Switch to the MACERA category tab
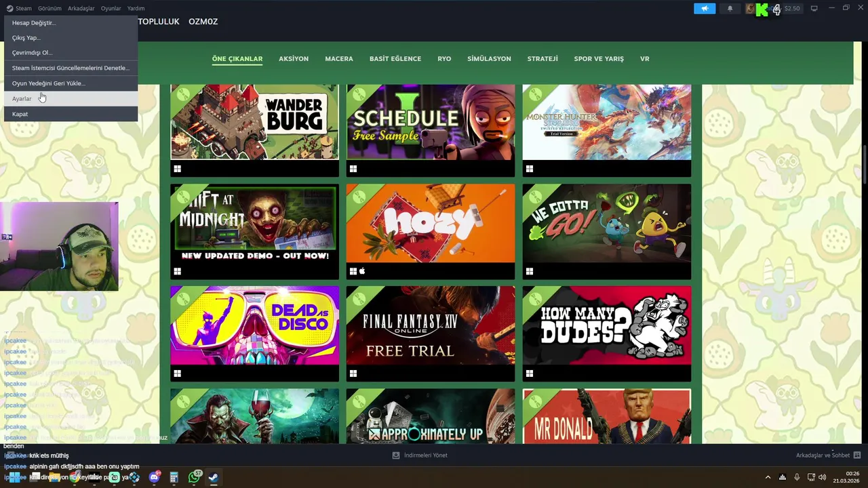The height and width of the screenshot is (488, 868). (x=339, y=59)
